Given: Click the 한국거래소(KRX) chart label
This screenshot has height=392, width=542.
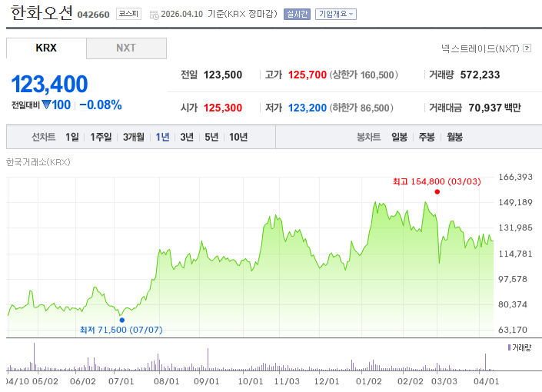Looking at the screenshot, I should pyautogui.click(x=38, y=162).
